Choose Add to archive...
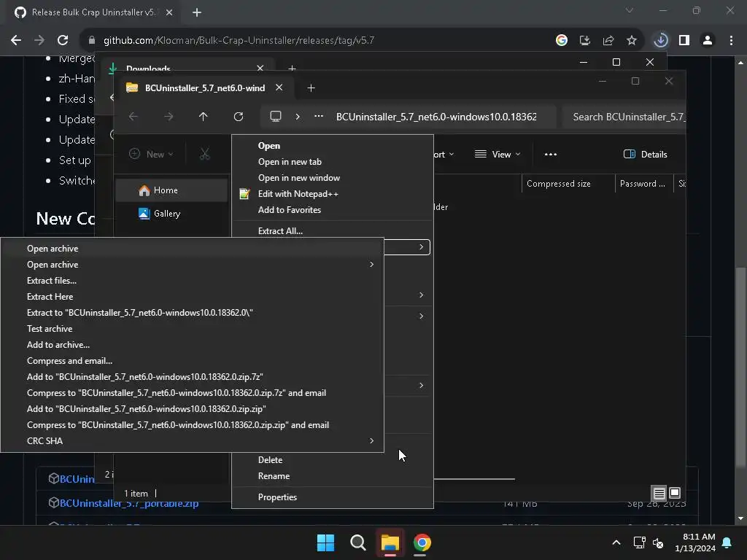The width and height of the screenshot is (747, 560). pos(192,345)
